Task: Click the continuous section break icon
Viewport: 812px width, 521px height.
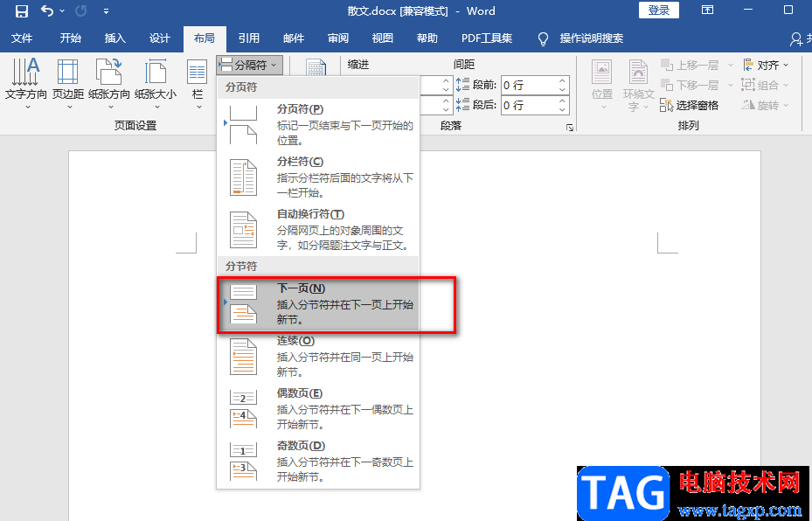Action: click(x=243, y=357)
